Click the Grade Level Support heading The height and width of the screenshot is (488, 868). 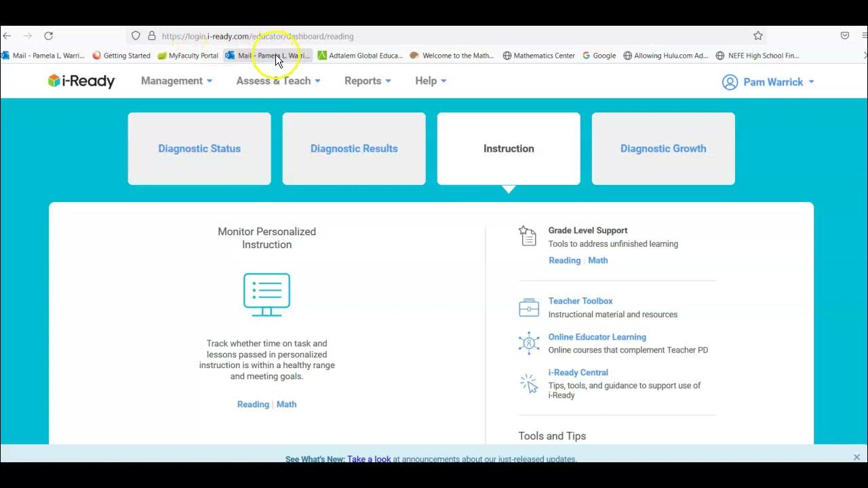pyautogui.click(x=588, y=230)
